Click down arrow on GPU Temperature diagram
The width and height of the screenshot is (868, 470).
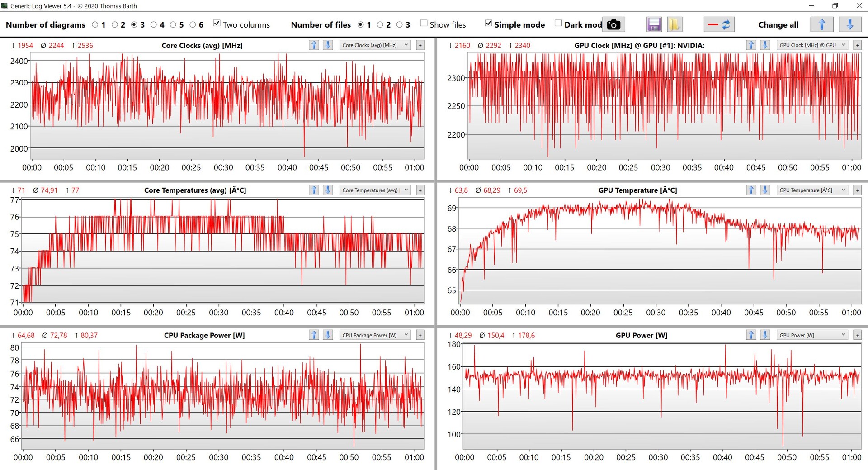tap(765, 190)
